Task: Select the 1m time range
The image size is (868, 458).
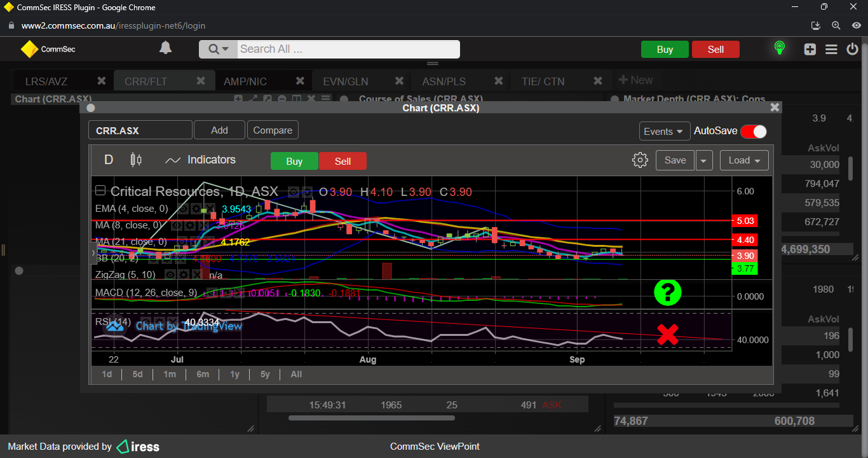Action: coord(169,374)
